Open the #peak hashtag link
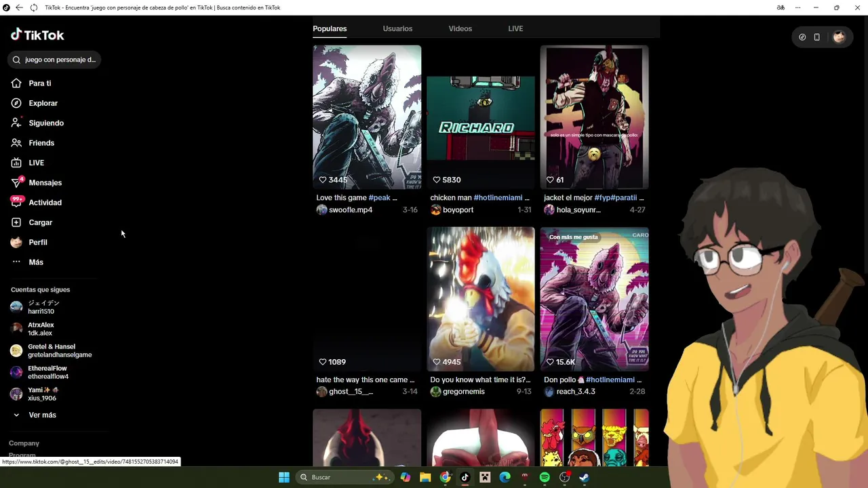Screen dimensions: 868x488 pyautogui.click(x=380, y=197)
